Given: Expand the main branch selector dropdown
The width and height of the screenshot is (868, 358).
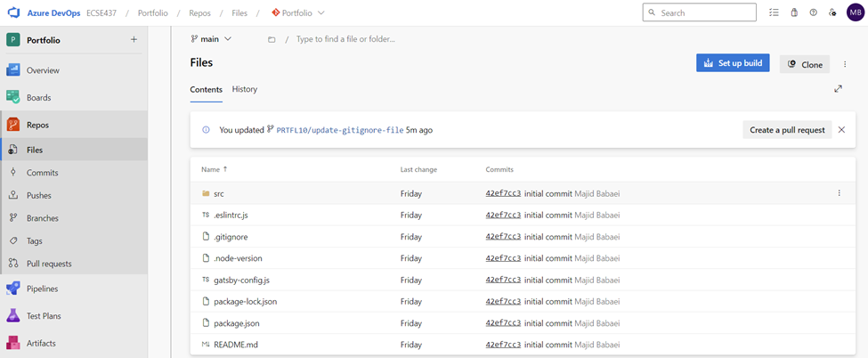Looking at the screenshot, I should (212, 39).
